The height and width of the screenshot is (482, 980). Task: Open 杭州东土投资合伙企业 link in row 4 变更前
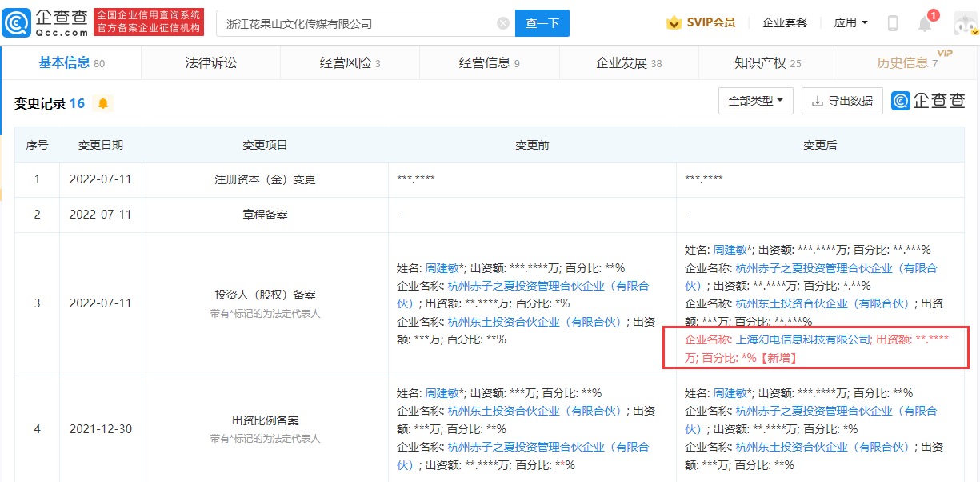(534, 411)
